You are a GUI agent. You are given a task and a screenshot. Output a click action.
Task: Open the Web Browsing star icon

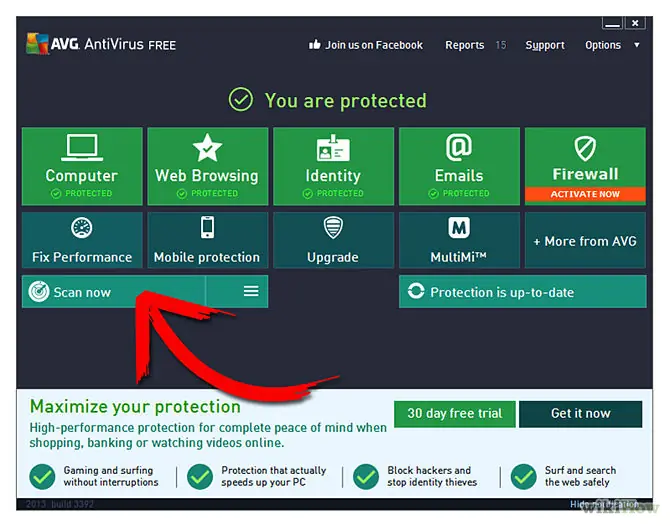207,148
